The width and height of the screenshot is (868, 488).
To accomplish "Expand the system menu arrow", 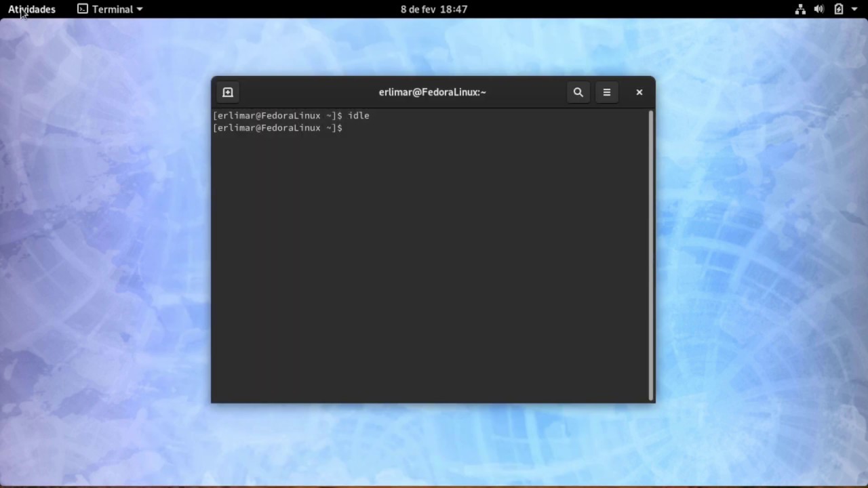I will (x=854, y=9).
